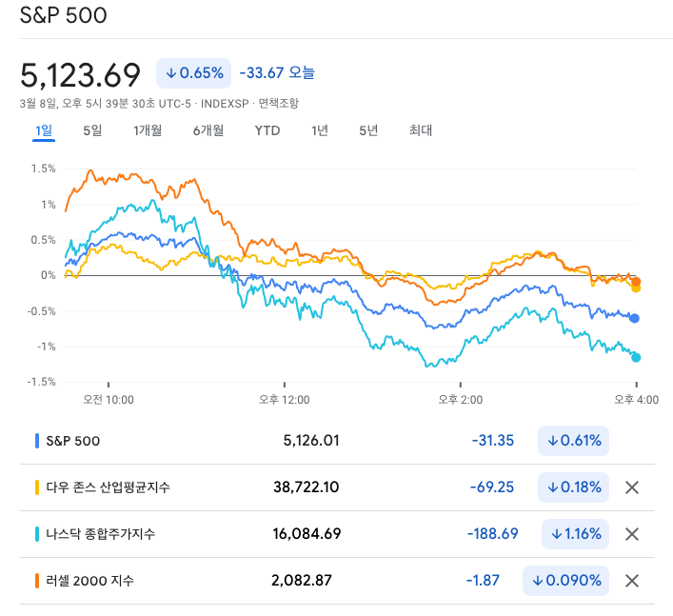The image size is (673, 616).
Task: Click the 5,123.69 index price
Action: 80,75
